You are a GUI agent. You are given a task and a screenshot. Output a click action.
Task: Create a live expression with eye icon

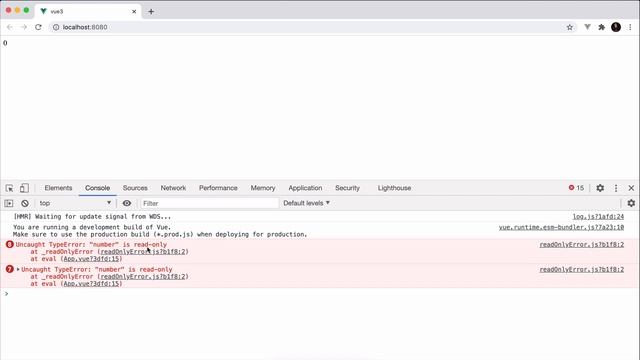(127, 203)
